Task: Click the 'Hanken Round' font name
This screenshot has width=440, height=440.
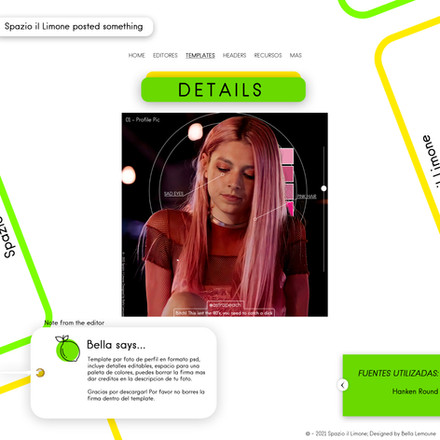Action: coord(415,391)
